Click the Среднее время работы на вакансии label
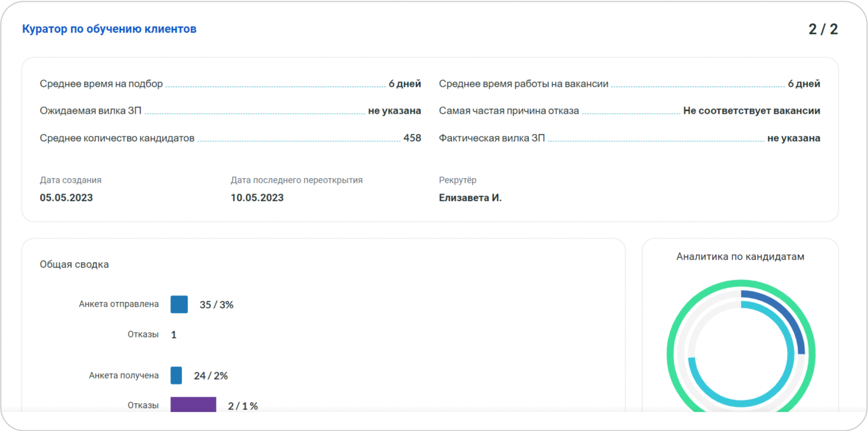Screen dimensions: 868x431 (523, 84)
